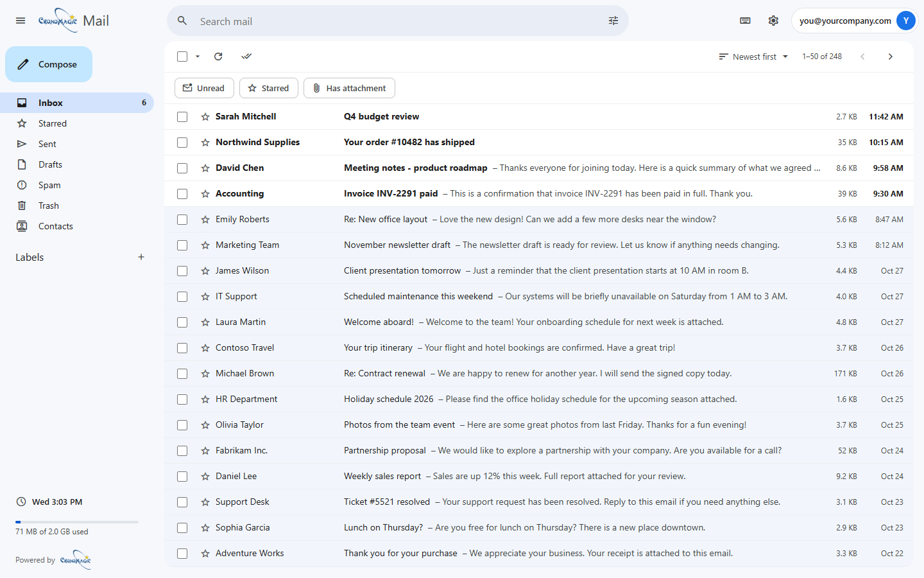Open the Trash folder
The height and width of the screenshot is (578, 924).
(x=77, y=206)
